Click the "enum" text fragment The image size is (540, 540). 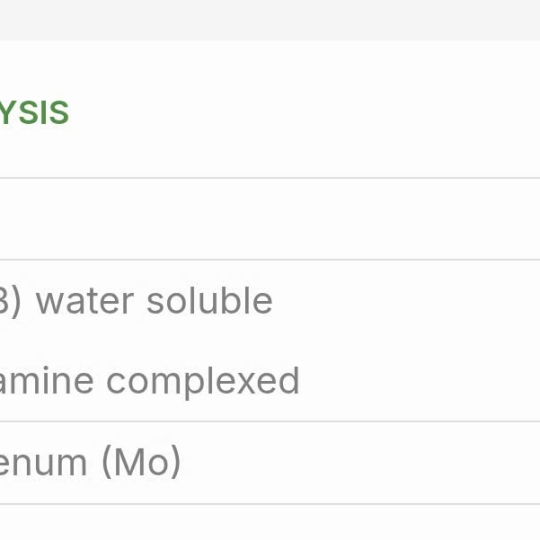pyautogui.click(x=43, y=464)
